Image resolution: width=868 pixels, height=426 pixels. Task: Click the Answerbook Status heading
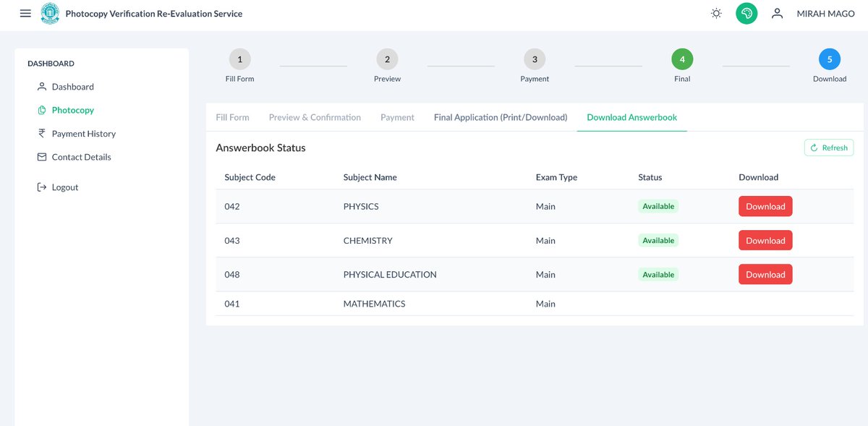pos(260,148)
